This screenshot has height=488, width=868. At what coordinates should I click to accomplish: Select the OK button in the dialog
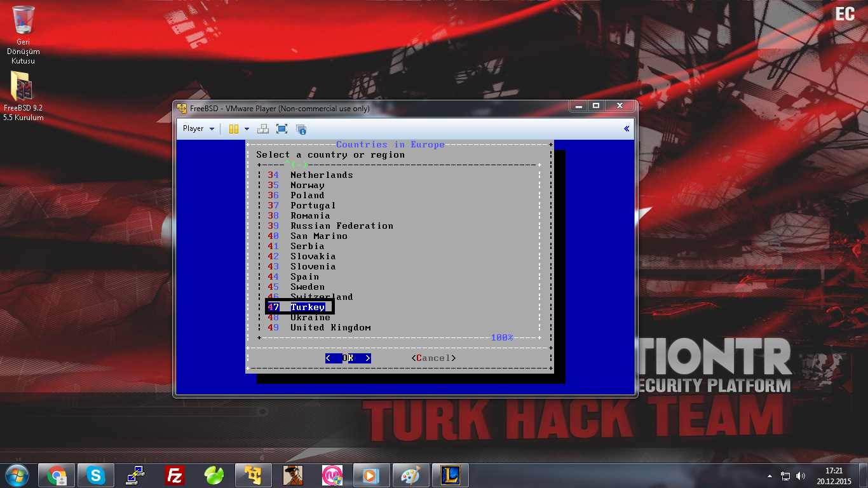pyautogui.click(x=348, y=358)
